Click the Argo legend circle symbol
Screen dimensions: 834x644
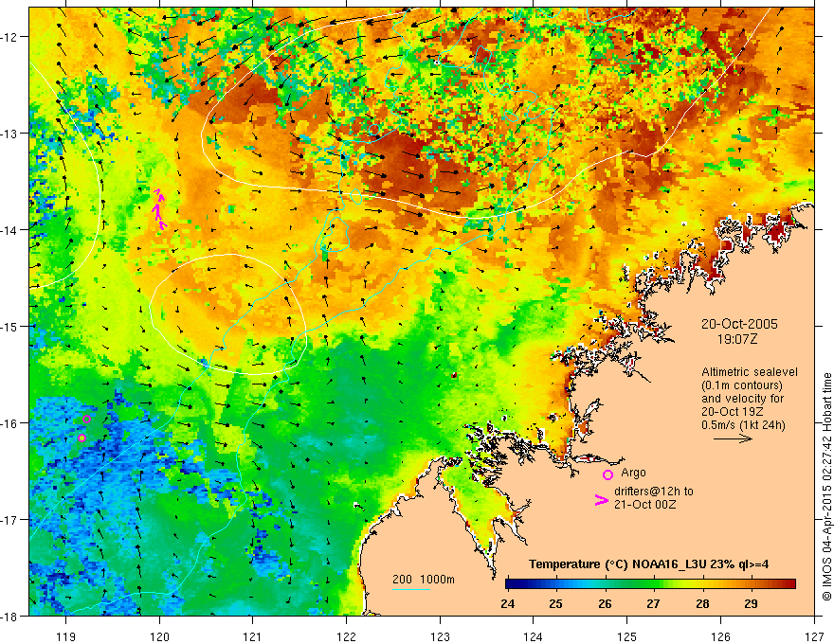607,474
